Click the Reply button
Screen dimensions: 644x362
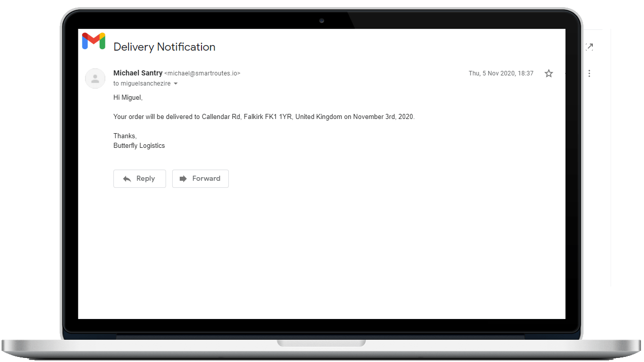pos(140,179)
